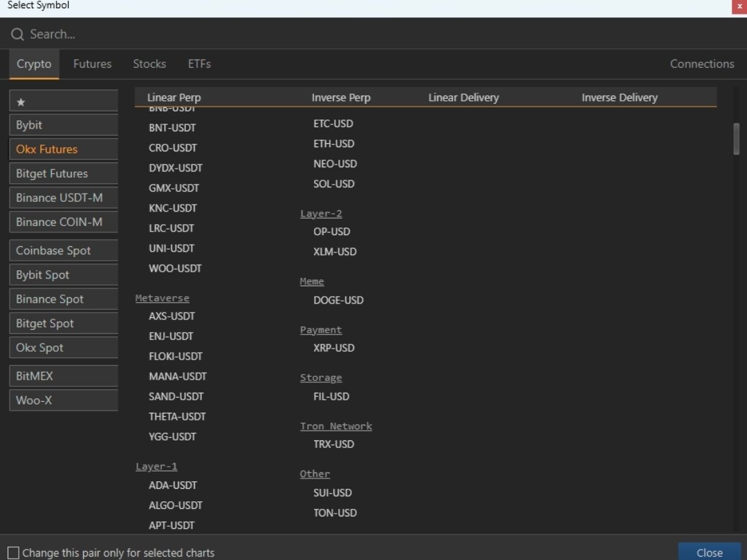Pick symbol ADA-USDT
The height and width of the screenshot is (560, 747).
pyautogui.click(x=172, y=485)
